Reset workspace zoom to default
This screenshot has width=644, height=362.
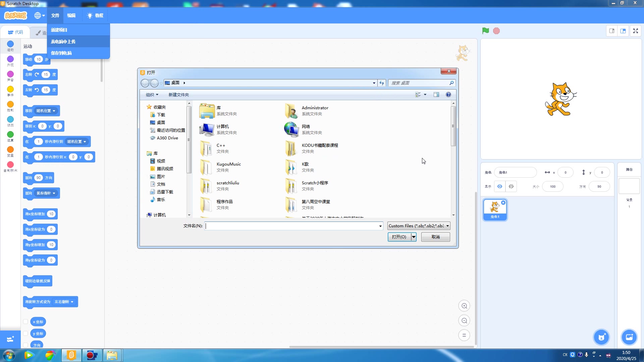coord(464,335)
